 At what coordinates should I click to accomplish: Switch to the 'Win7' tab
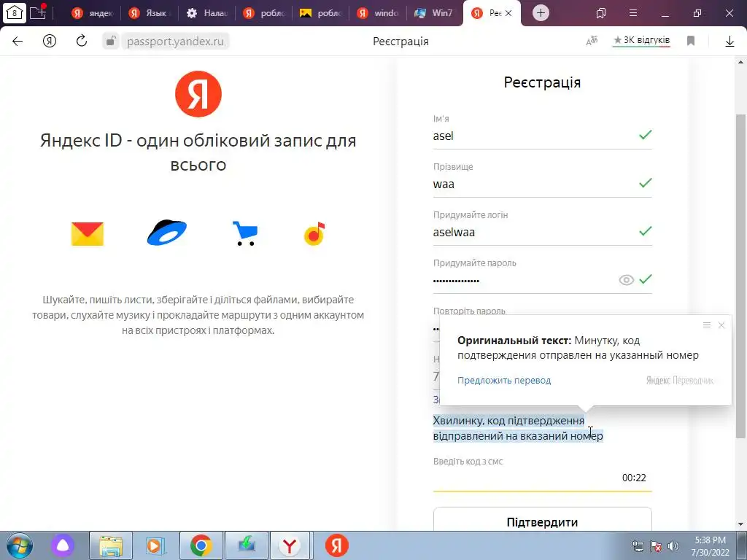click(x=435, y=13)
